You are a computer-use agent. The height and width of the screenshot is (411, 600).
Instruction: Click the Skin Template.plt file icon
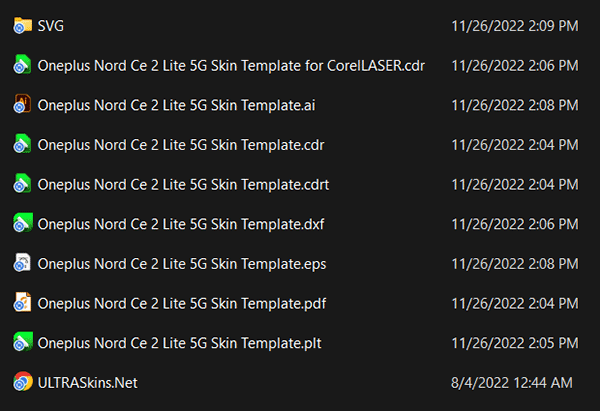click(22, 343)
